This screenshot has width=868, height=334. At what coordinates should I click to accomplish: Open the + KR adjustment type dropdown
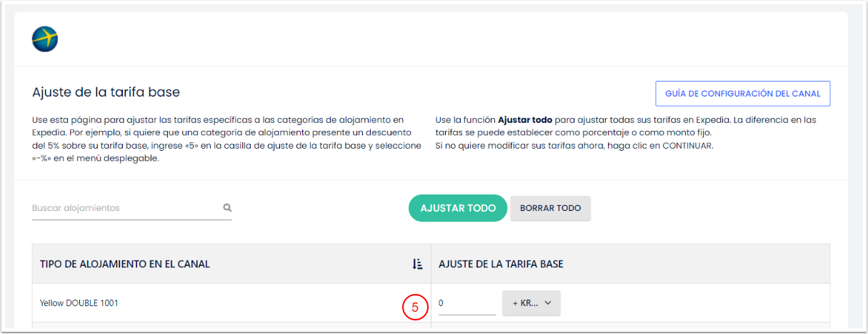pos(532,303)
